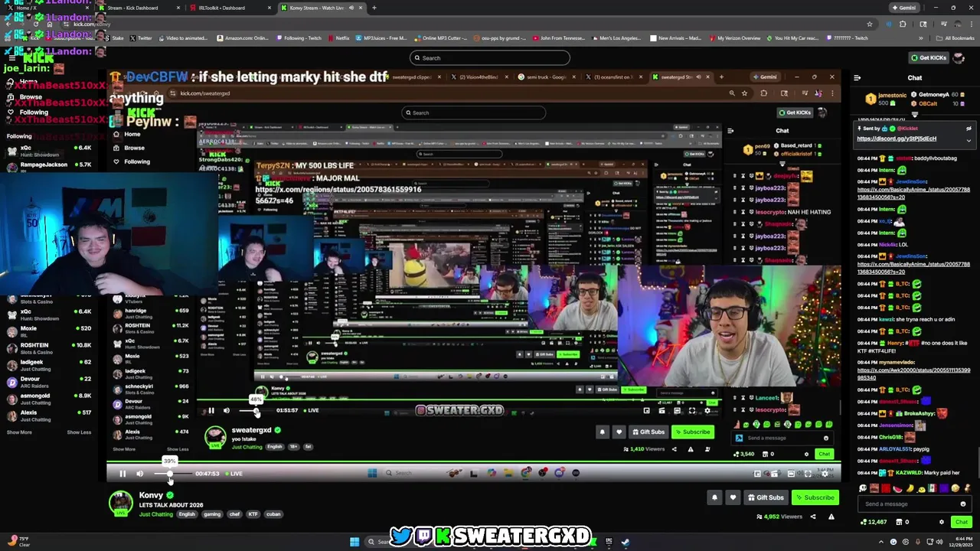Collapse outer sidebar with Show Less
Viewport: 980px width, 551px height.
click(x=78, y=432)
